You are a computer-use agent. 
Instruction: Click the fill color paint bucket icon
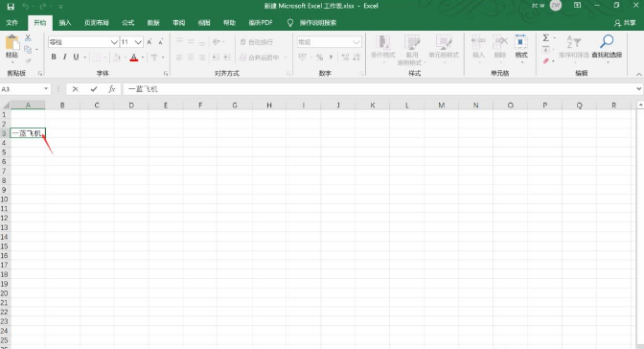[x=117, y=58]
